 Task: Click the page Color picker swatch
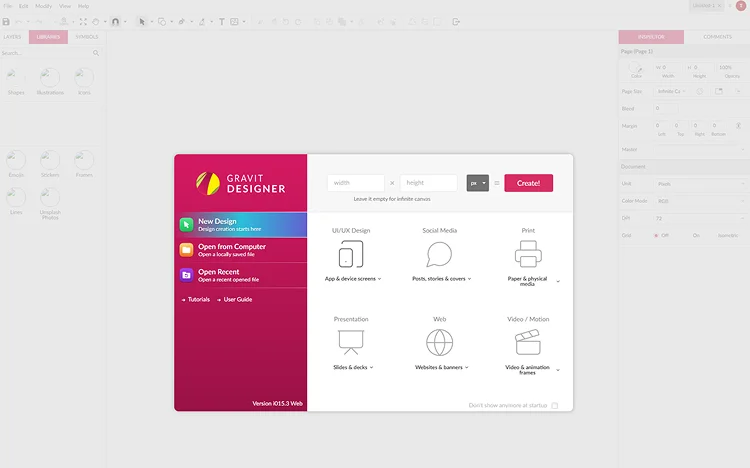pos(636,67)
